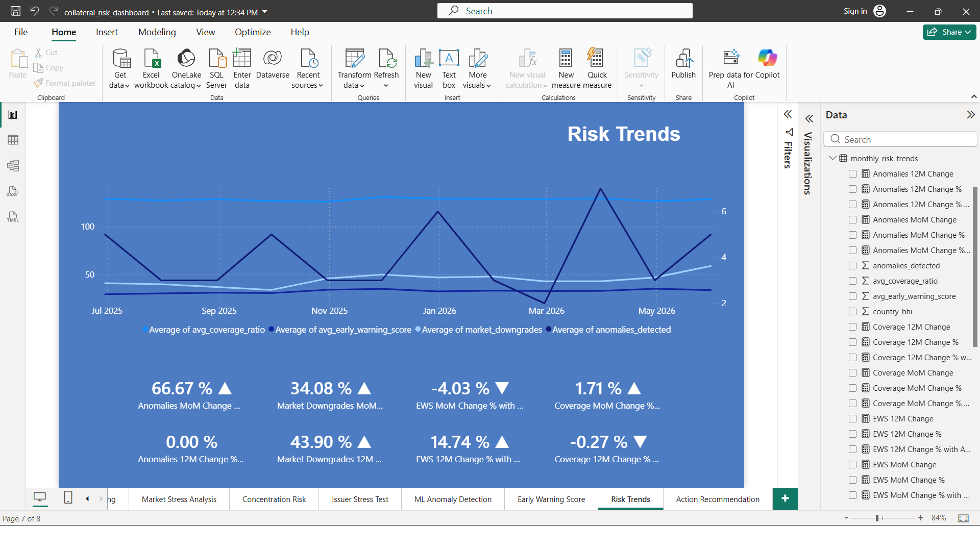Collapse the Data pane chevrons
The width and height of the screenshot is (980, 551).
[970, 115]
